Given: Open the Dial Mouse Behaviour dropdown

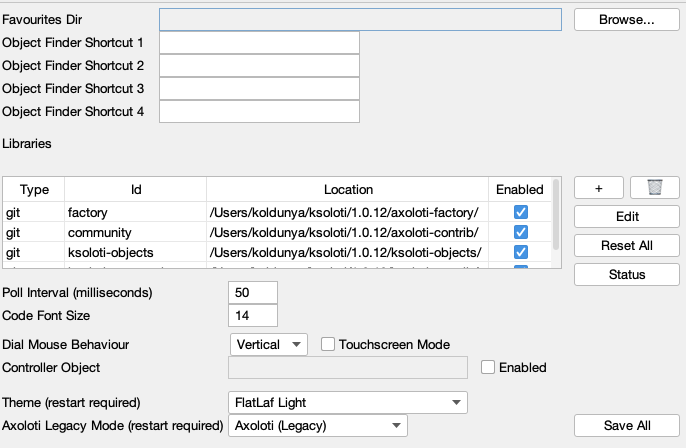Looking at the screenshot, I should (x=268, y=344).
